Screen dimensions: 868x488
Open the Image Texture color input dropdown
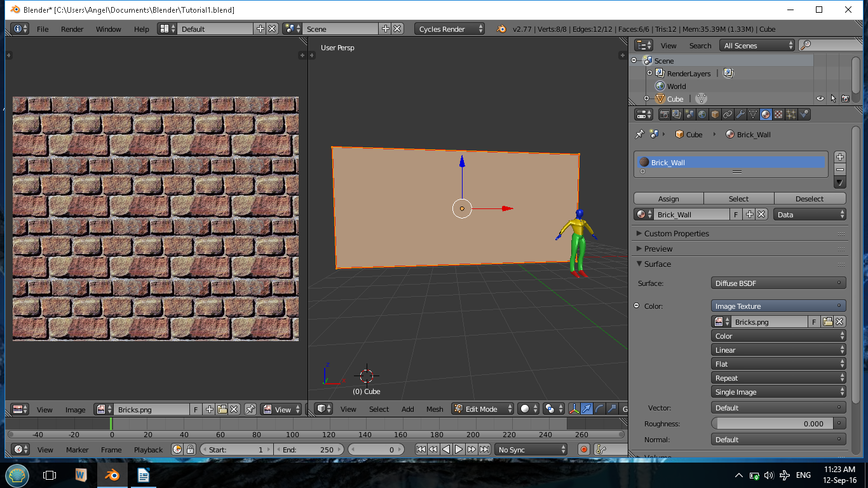click(x=778, y=306)
